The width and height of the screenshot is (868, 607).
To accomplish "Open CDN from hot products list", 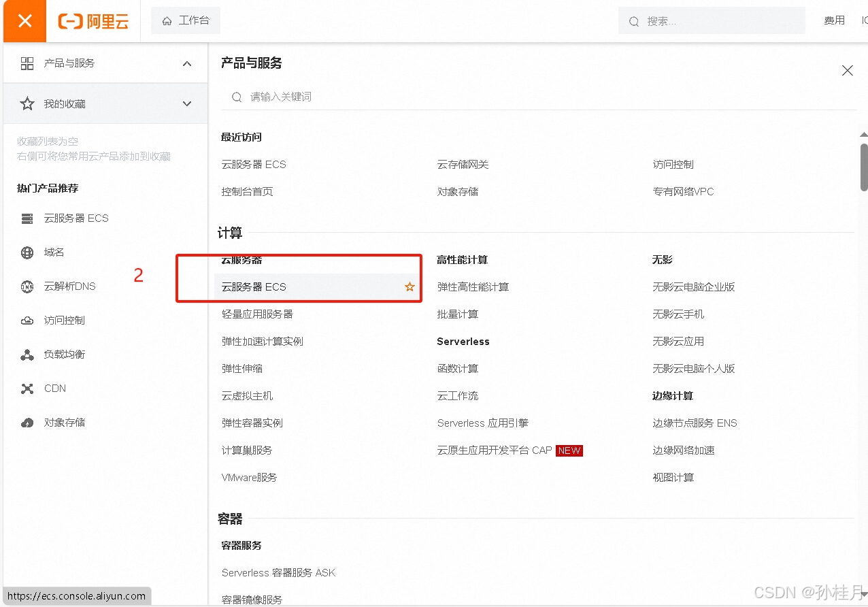I will pos(55,389).
